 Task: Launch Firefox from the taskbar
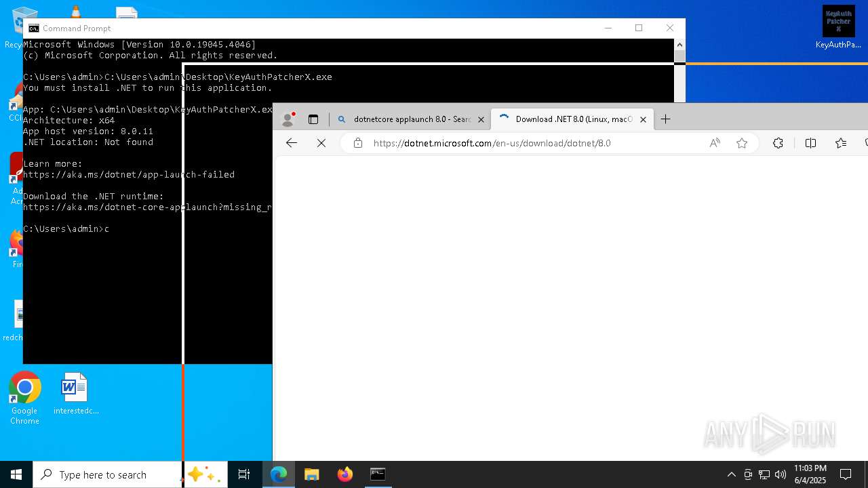click(x=344, y=474)
